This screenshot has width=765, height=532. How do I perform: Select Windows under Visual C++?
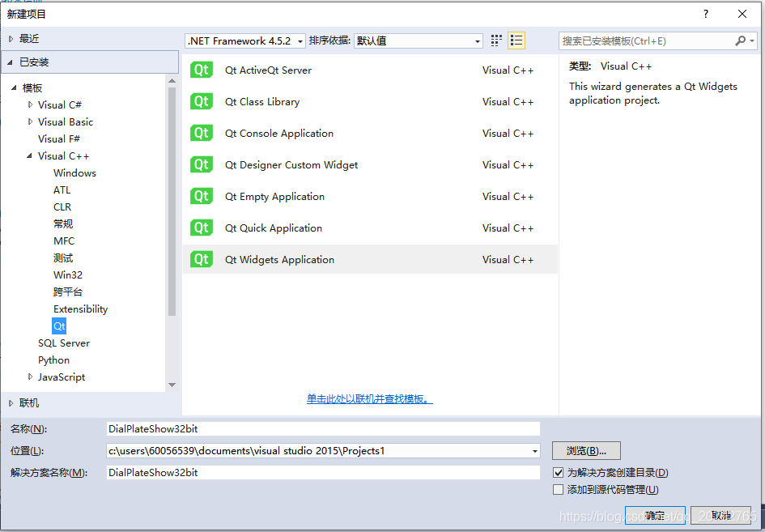pyautogui.click(x=74, y=172)
